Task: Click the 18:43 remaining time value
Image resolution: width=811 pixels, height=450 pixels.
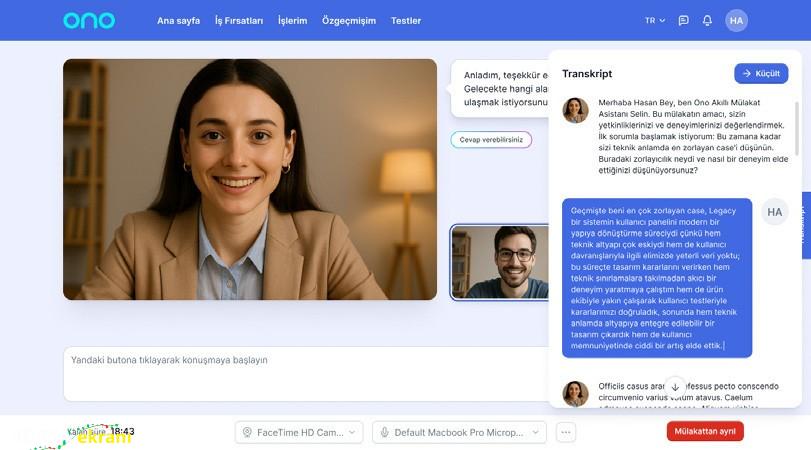Action: [123, 431]
